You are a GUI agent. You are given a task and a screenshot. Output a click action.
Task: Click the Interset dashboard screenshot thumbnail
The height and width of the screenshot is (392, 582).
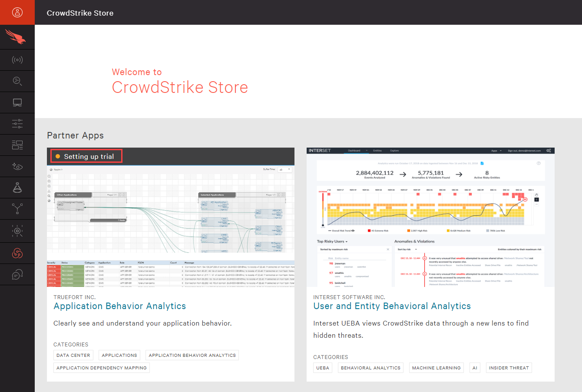(430, 217)
